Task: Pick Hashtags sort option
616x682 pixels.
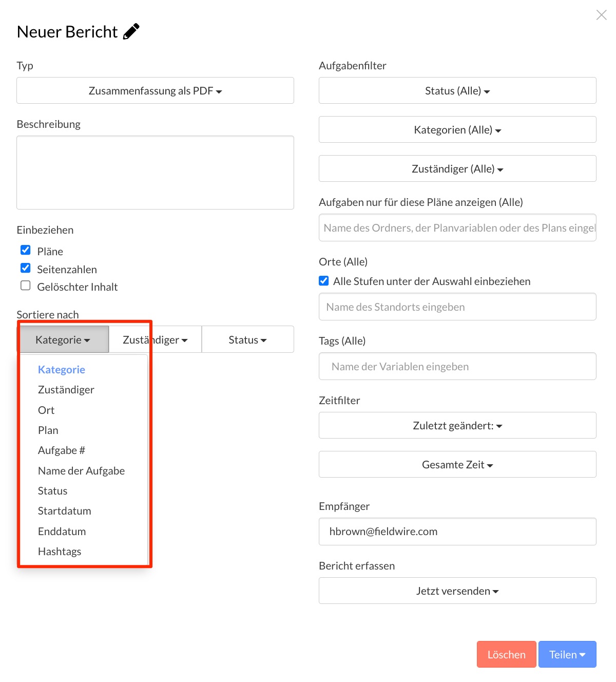Action: [60, 552]
